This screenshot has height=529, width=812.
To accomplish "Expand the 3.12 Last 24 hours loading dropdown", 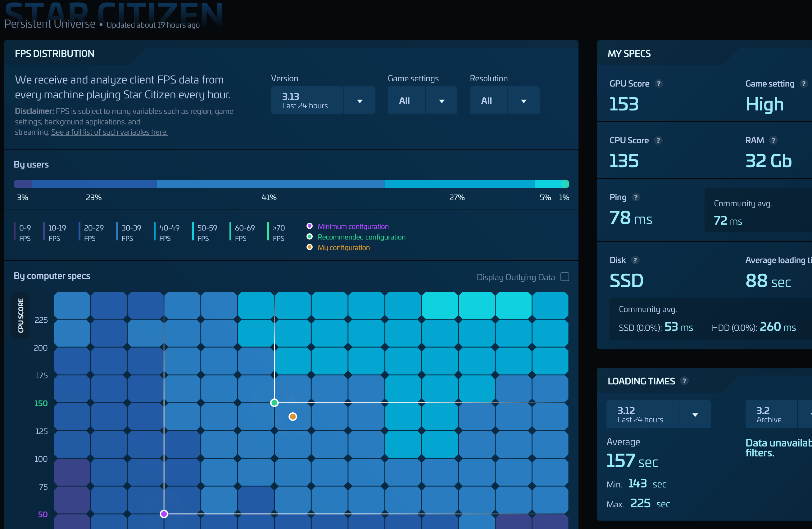I will click(695, 415).
